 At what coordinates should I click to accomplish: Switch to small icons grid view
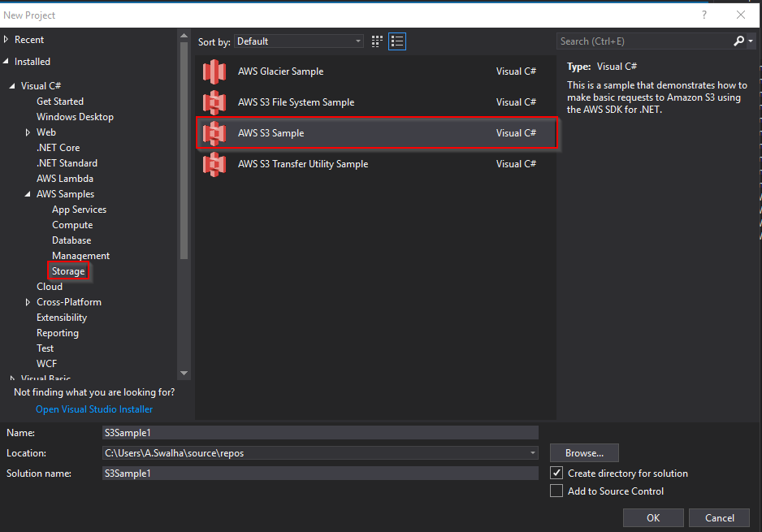pos(377,41)
